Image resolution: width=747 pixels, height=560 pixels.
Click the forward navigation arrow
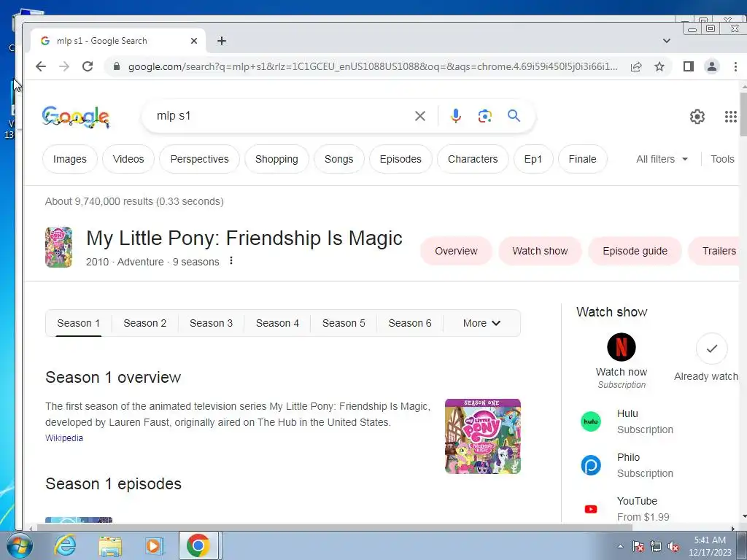(64, 66)
